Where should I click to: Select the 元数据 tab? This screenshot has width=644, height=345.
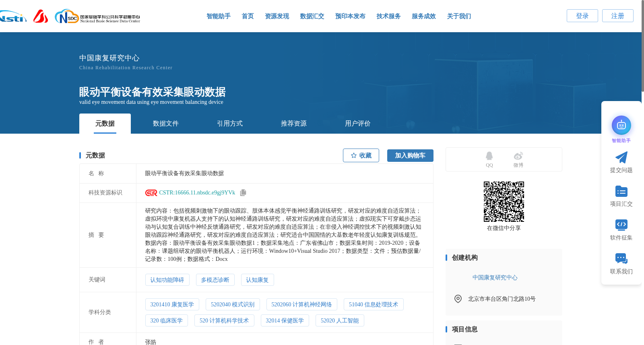[x=105, y=124]
